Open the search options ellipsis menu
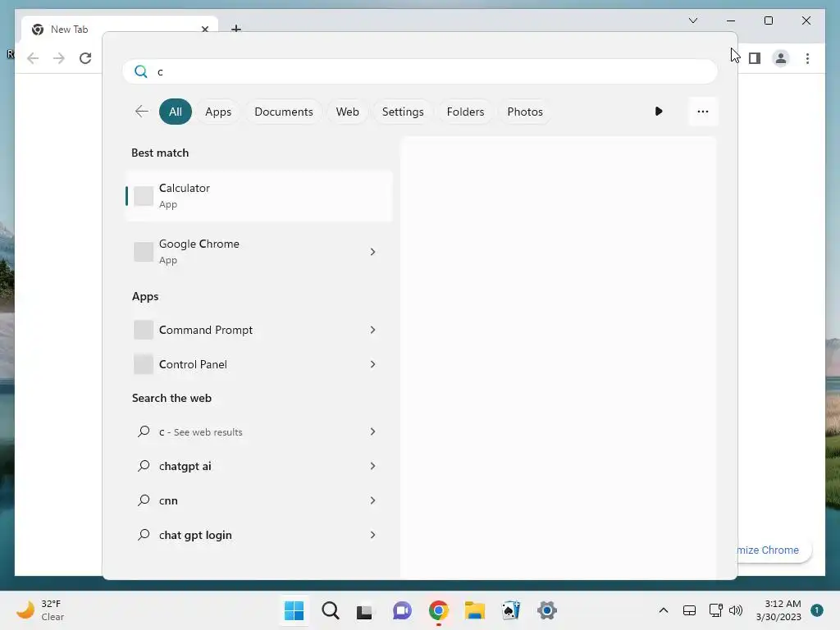Viewport: 840px width, 630px height. [703, 112]
